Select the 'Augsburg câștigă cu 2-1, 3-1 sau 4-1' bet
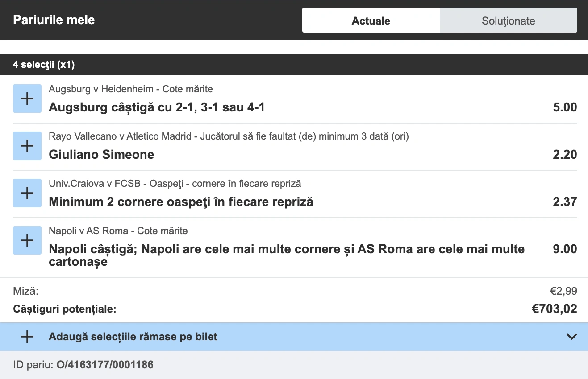 click(156, 107)
